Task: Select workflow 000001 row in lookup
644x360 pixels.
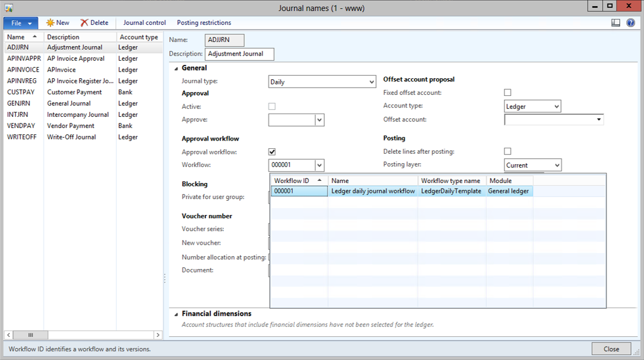Action: [298, 191]
